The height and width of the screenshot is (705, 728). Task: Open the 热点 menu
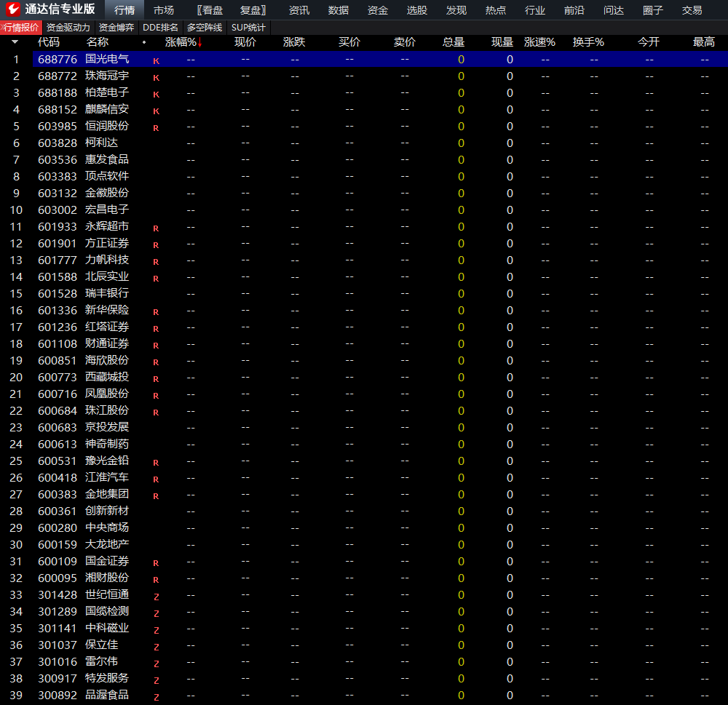tap(495, 9)
